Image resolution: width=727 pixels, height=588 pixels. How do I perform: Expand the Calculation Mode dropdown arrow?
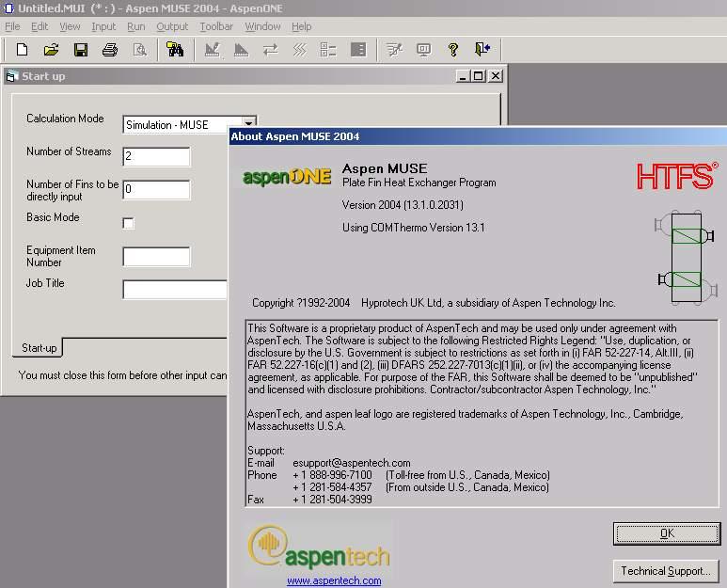pyautogui.click(x=249, y=123)
